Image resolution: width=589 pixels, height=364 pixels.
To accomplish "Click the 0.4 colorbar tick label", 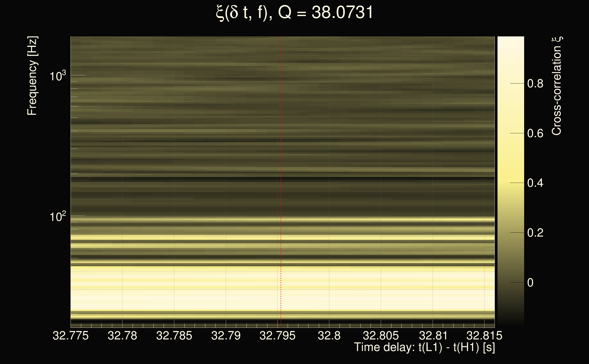I will (x=535, y=183).
